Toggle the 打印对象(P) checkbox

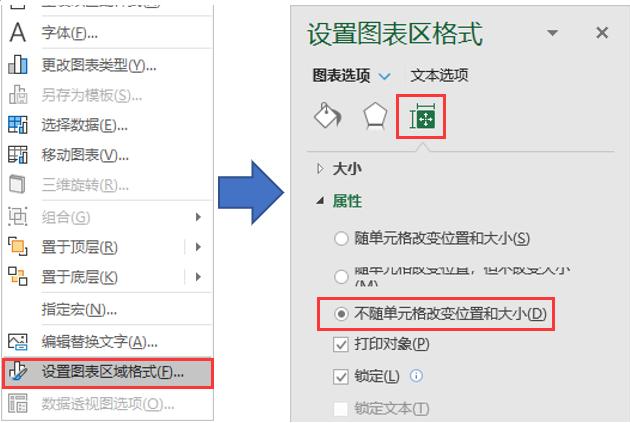tap(341, 344)
